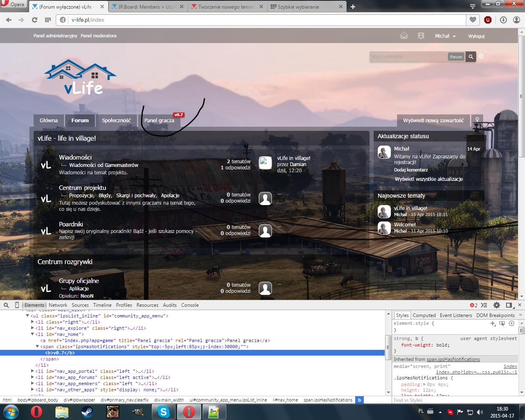Toggle element state pin in Styles

[502, 324]
